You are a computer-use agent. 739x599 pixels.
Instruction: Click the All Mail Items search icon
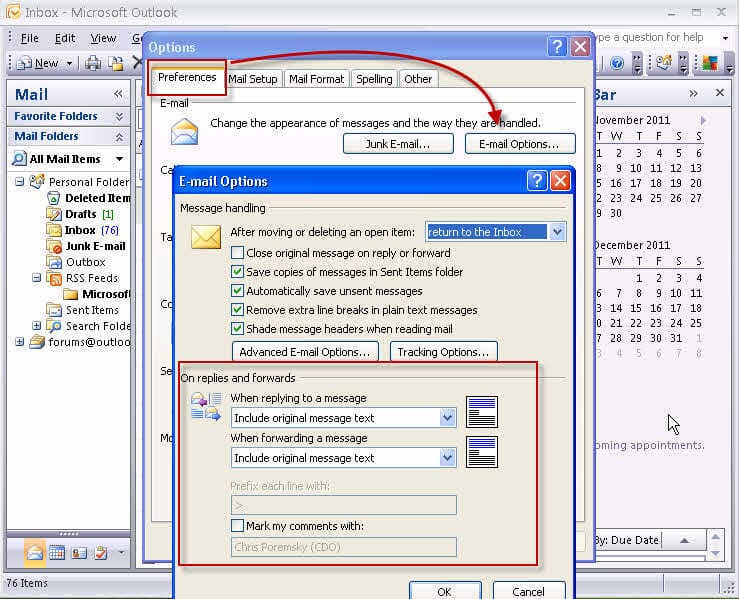[x=18, y=159]
